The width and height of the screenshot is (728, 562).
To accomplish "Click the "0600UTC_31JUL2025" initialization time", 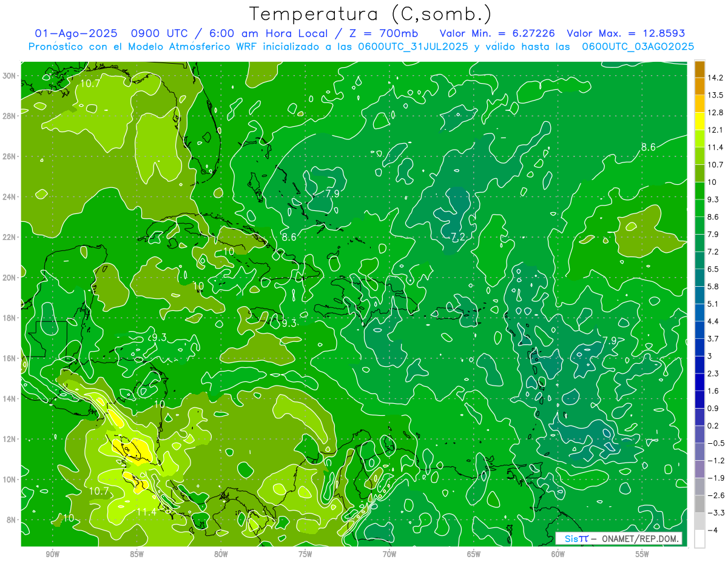I will [414, 47].
